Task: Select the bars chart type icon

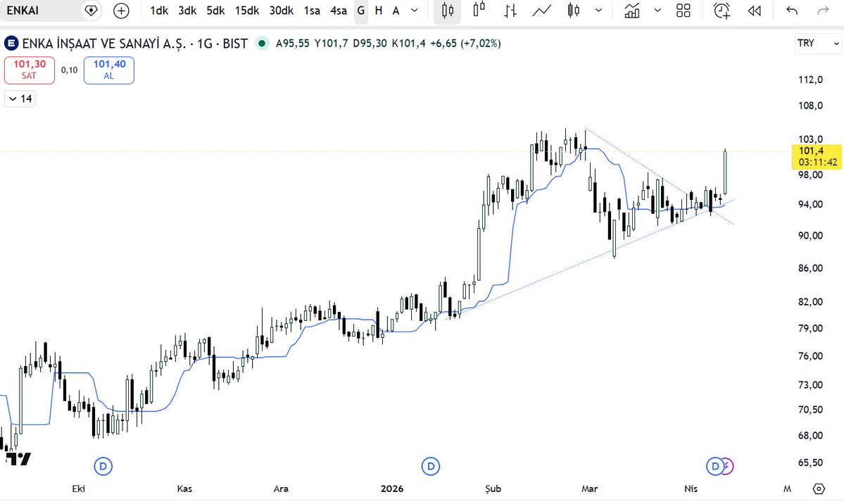Action: coord(510,11)
